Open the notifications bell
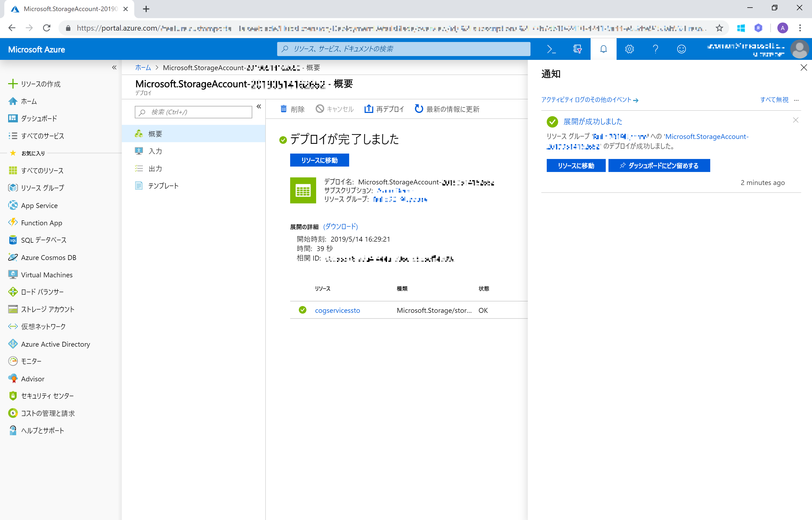The width and height of the screenshot is (812, 520). click(603, 49)
